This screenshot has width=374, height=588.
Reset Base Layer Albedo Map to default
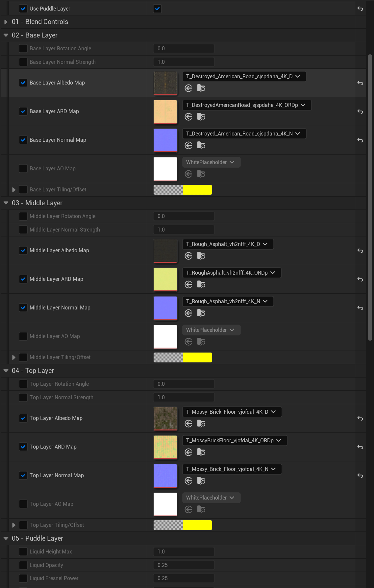coord(360,83)
